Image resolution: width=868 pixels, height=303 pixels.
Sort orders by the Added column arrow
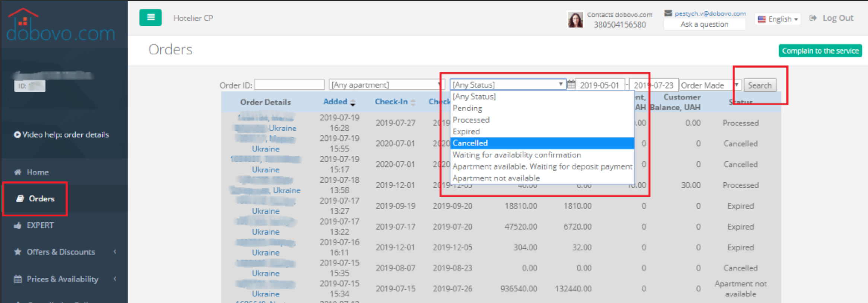tap(352, 102)
